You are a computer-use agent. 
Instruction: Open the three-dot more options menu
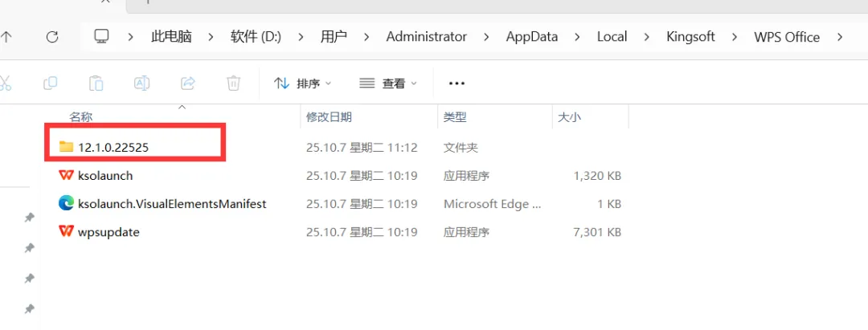pos(457,84)
